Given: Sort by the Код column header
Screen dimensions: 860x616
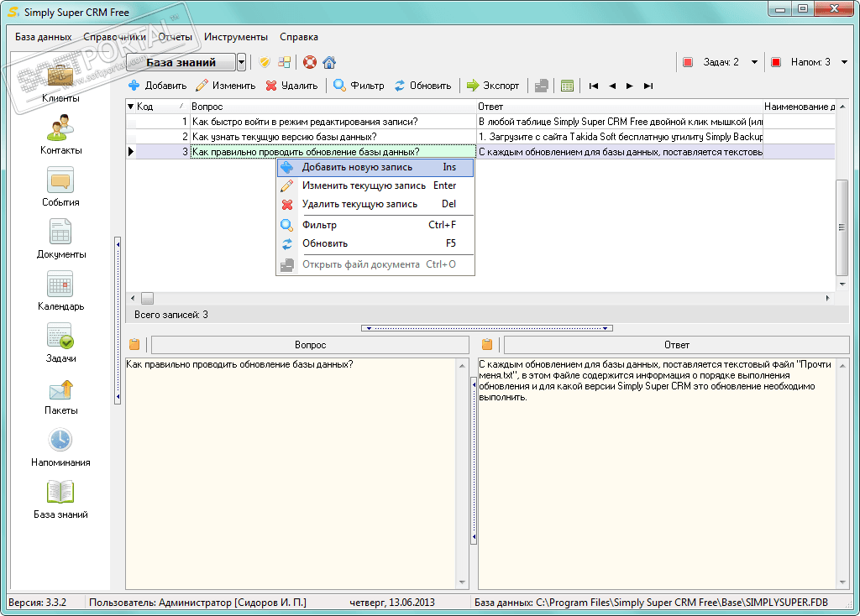Looking at the screenshot, I should [162, 107].
